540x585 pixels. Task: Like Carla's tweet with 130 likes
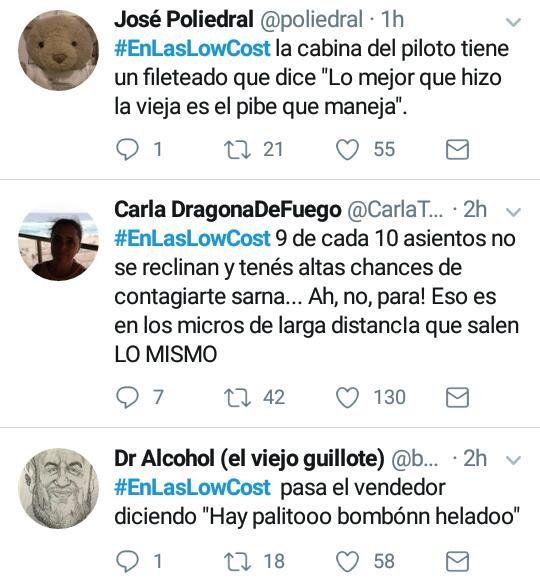tap(347, 397)
